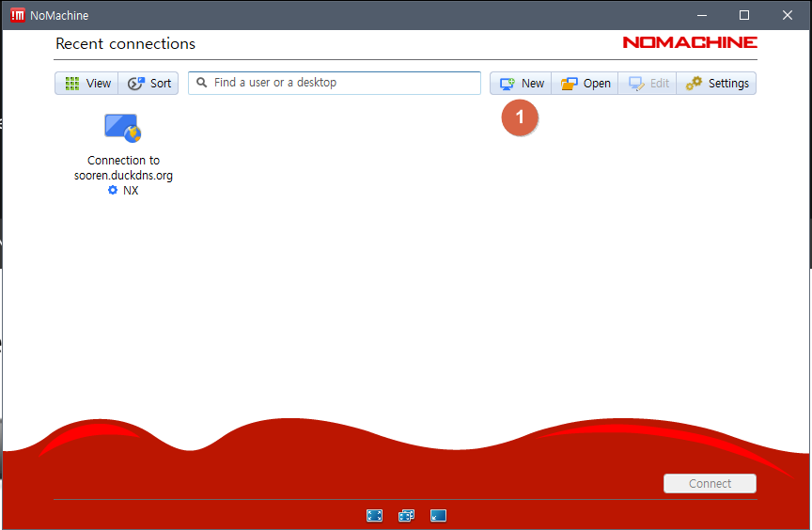The height and width of the screenshot is (530, 812).
Task: Click the New connection button
Action: tap(521, 84)
